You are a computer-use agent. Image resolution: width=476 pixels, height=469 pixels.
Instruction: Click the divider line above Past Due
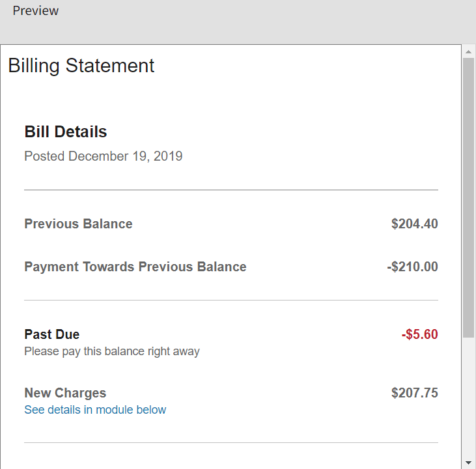[x=231, y=301]
